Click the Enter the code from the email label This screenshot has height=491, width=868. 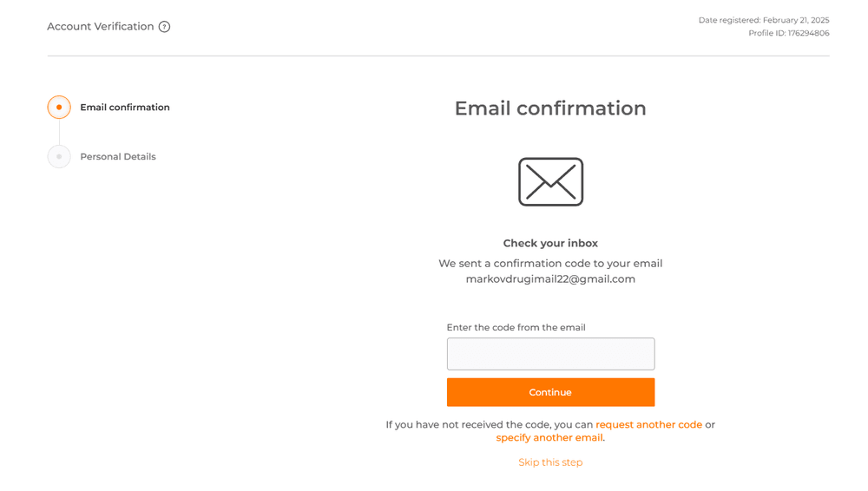tap(516, 327)
